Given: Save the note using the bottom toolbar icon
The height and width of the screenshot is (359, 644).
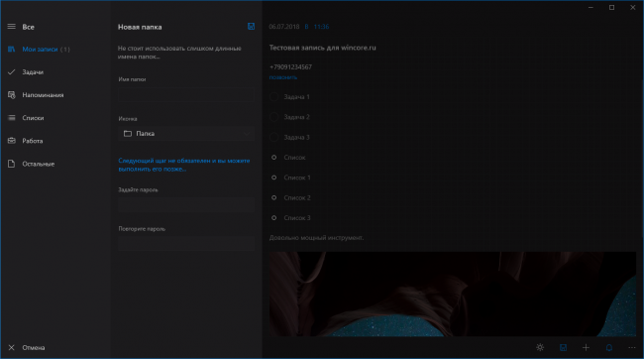Looking at the screenshot, I should (563, 347).
